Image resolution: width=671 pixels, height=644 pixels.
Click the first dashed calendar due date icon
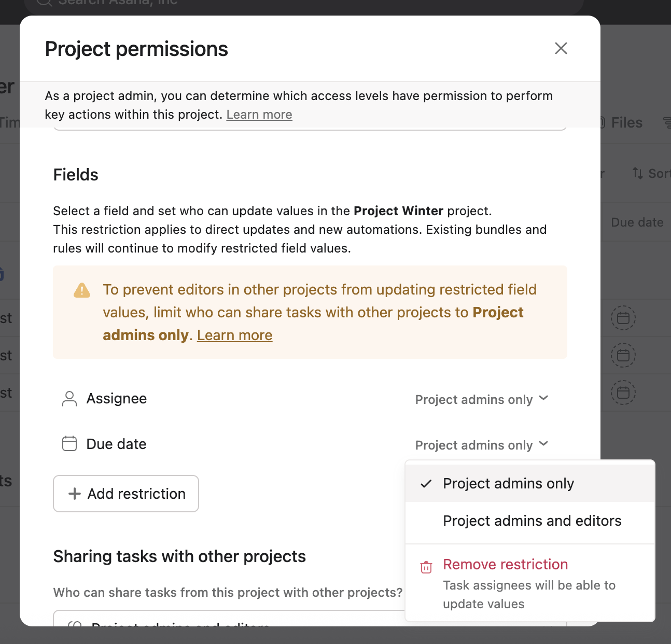tap(623, 318)
